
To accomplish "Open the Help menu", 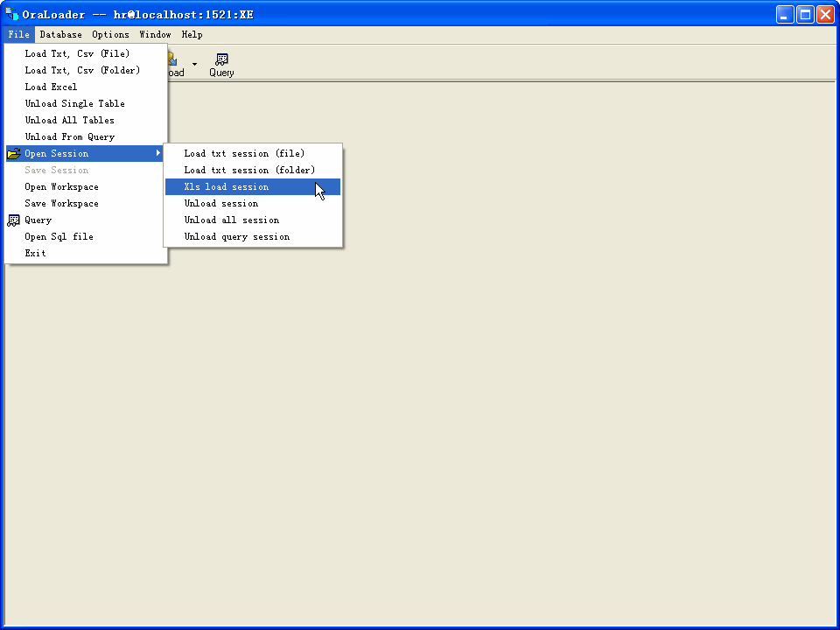I will coord(192,34).
